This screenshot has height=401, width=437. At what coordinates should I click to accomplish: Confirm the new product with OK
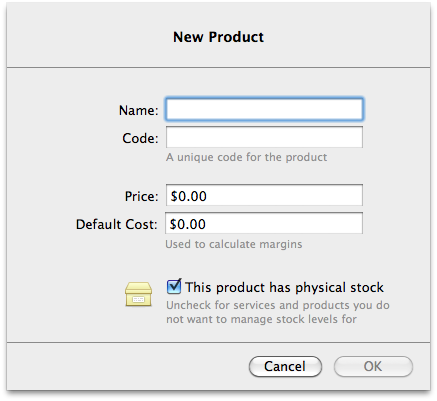coord(373,366)
